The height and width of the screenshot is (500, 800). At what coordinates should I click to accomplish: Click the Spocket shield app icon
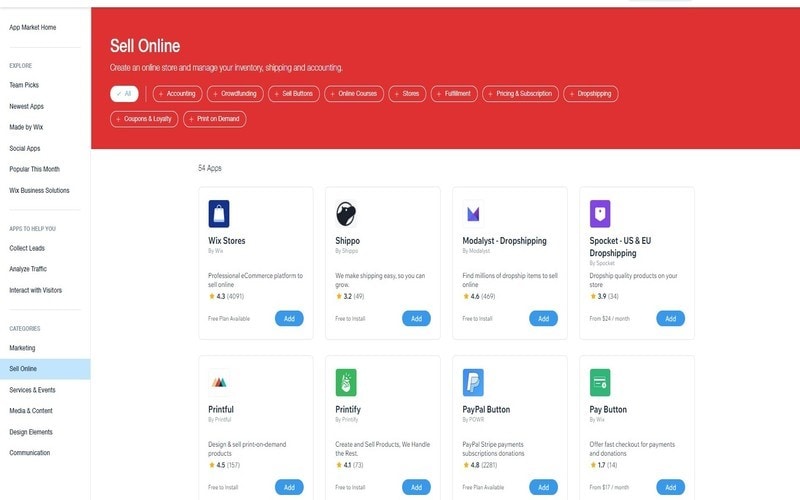tap(600, 213)
